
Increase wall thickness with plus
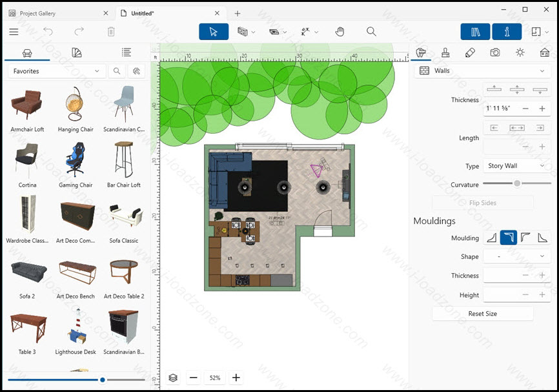[x=542, y=108]
